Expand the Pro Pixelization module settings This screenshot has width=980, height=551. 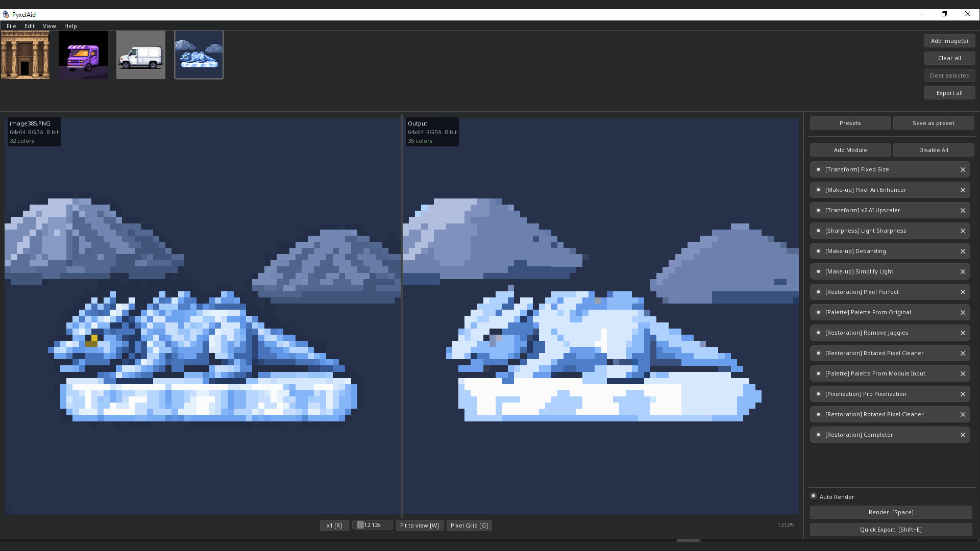(889, 394)
